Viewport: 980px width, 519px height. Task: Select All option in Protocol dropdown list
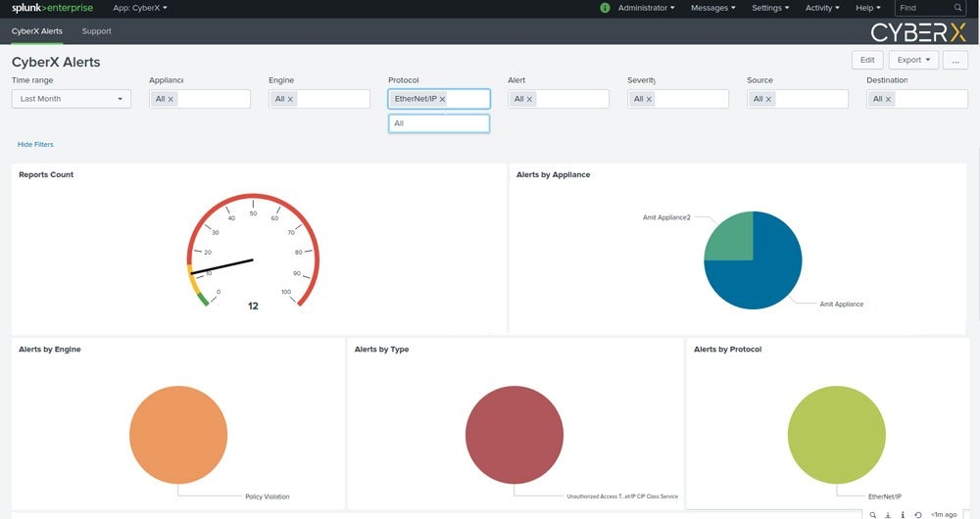[439, 123]
